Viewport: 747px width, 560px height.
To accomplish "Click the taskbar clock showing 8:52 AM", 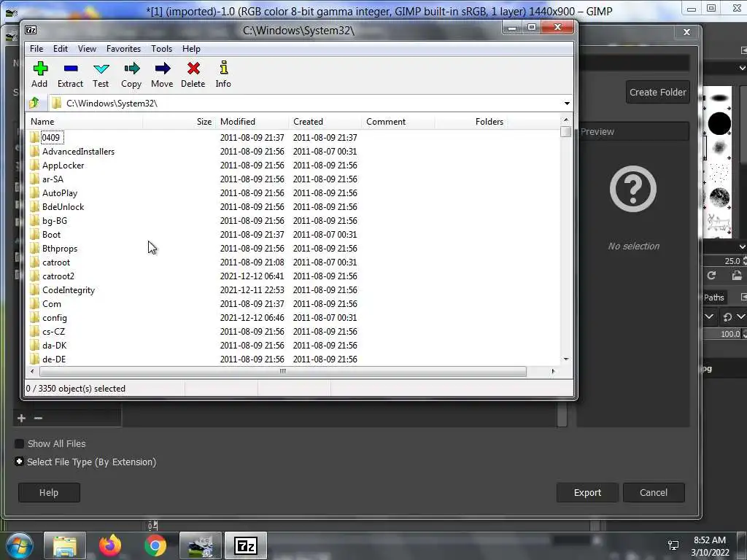I will [710, 546].
